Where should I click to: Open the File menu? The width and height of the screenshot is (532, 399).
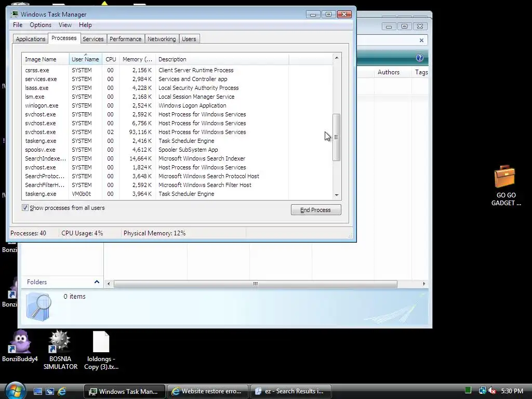(18, 25)
